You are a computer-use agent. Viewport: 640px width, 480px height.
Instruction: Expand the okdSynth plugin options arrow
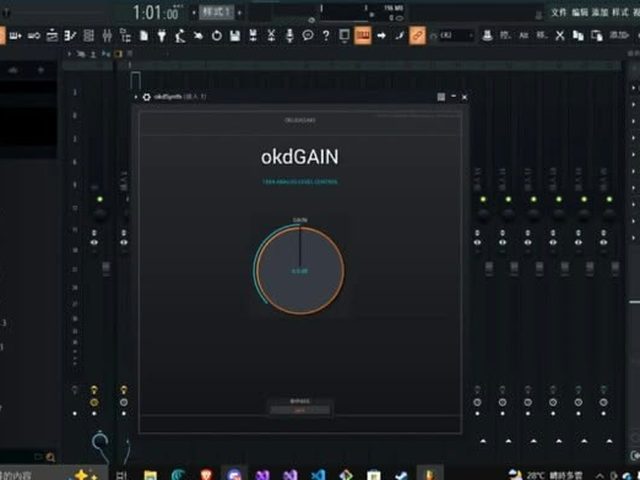point(136,97)
